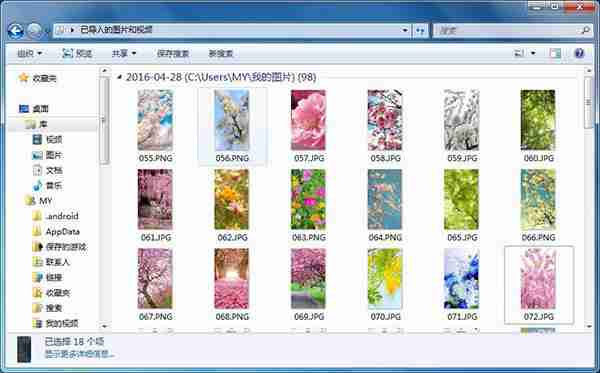Click the navigation pane scrollbar thumb
The image size is (600, 373).
click(104, 121)
